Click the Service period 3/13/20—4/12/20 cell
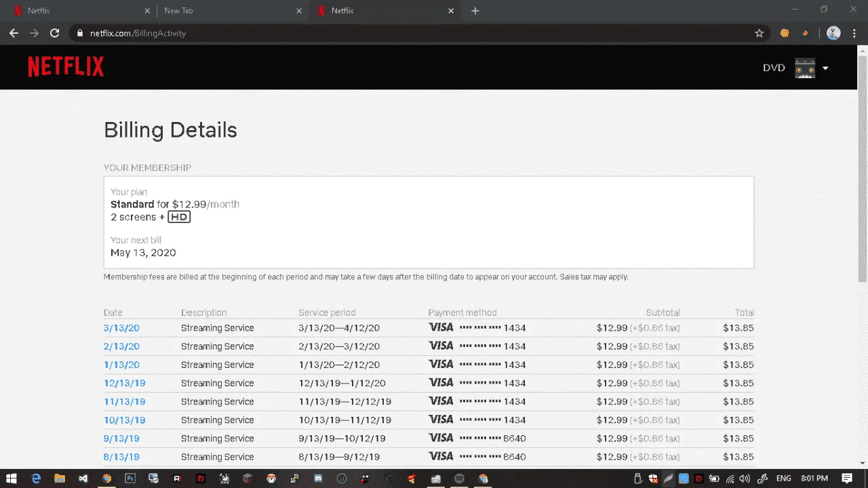 (339, 328)
